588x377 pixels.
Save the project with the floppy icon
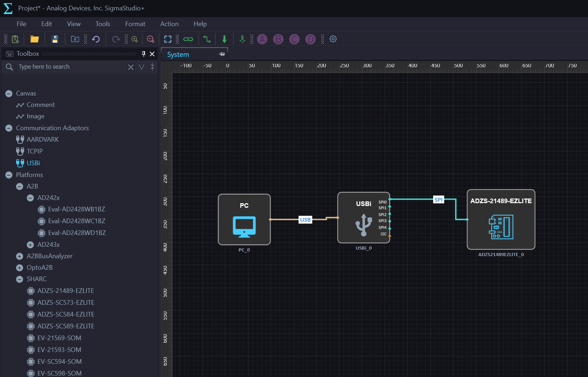(x=55, y=39)
